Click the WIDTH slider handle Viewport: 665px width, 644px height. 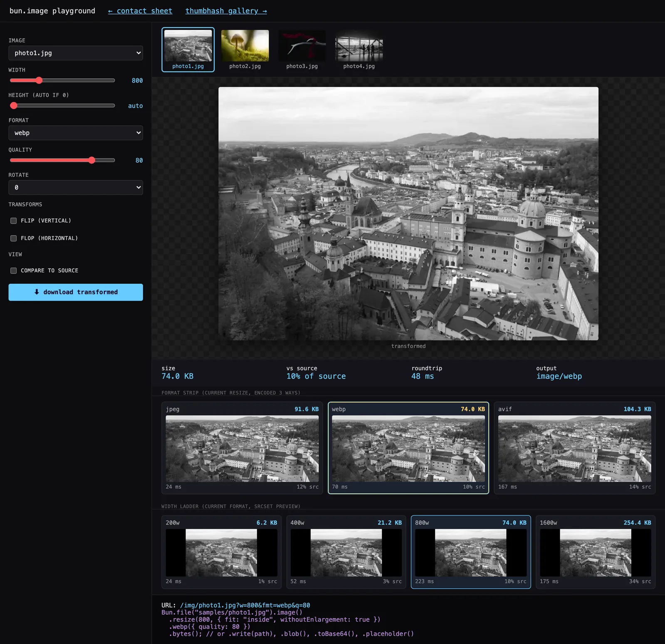(x=39, y=80)
